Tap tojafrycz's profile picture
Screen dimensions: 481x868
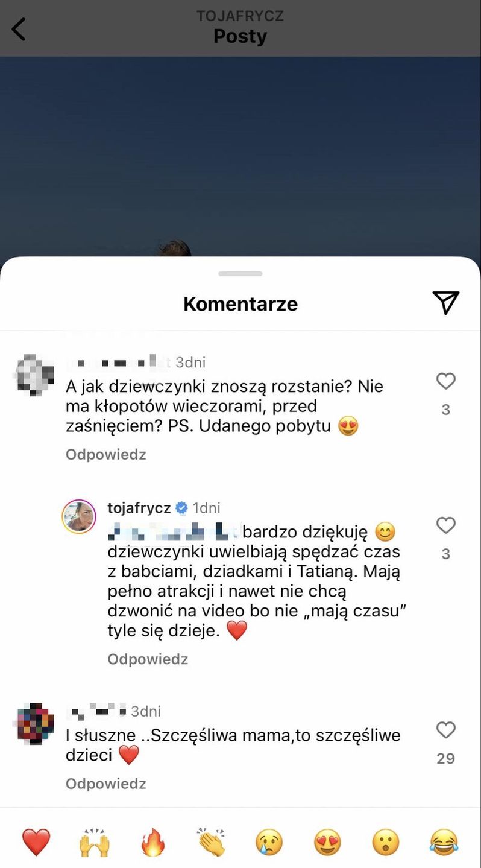coord(79,516)
